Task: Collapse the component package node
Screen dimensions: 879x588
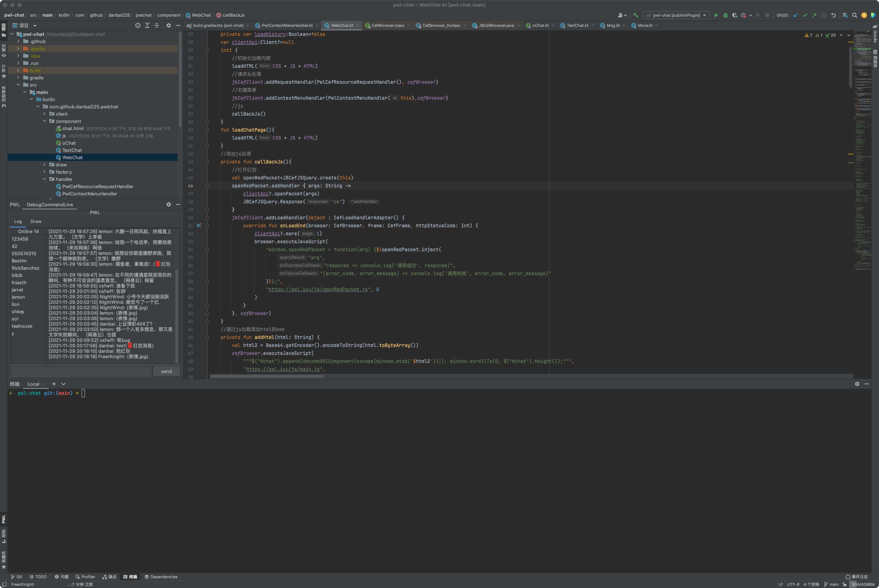Action: 44,121
